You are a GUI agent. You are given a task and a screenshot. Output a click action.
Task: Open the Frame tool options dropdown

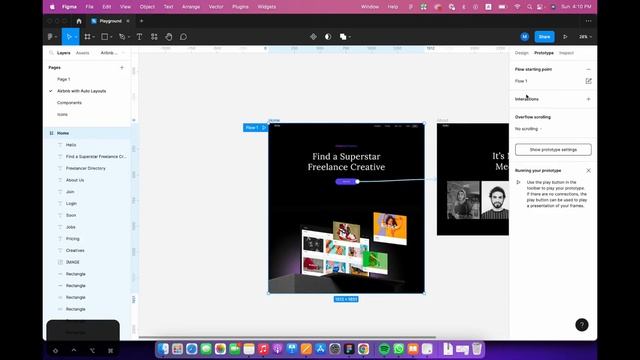pyautogui.click(x=93, y=37)
